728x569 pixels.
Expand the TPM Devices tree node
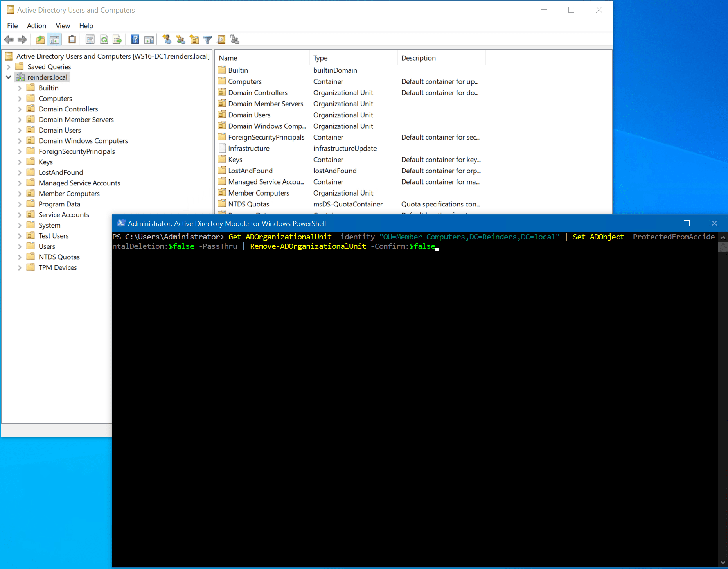coord(20,267)
